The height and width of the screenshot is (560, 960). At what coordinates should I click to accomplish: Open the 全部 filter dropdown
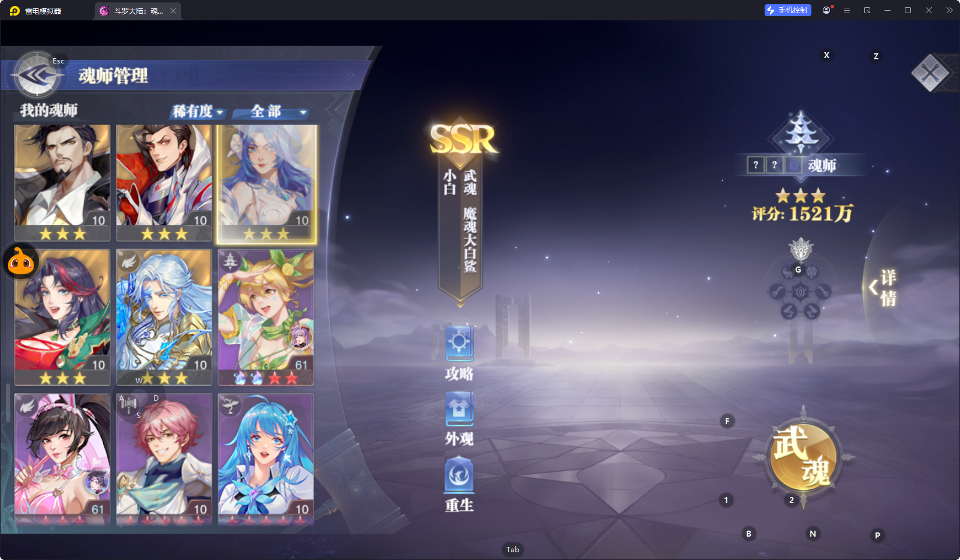click(271, 111)
